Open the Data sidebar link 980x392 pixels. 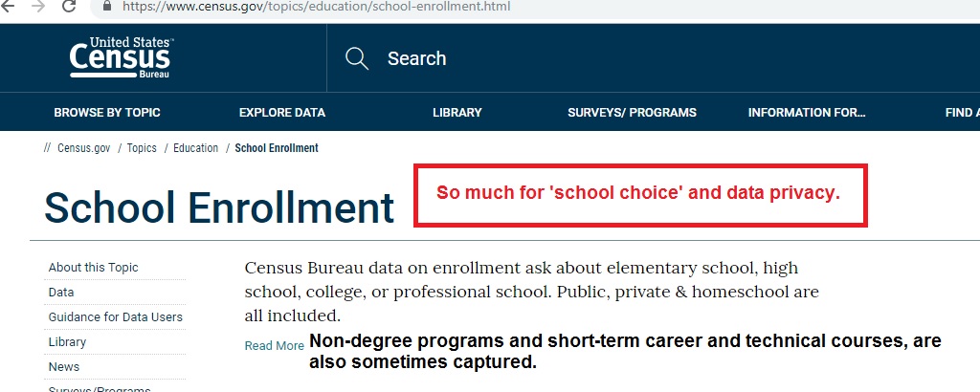coord(60,293)
